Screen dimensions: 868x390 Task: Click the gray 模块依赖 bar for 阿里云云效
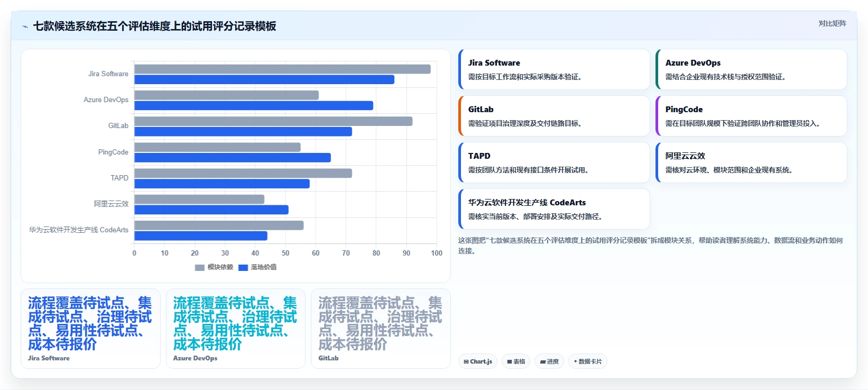coord(199,199)
